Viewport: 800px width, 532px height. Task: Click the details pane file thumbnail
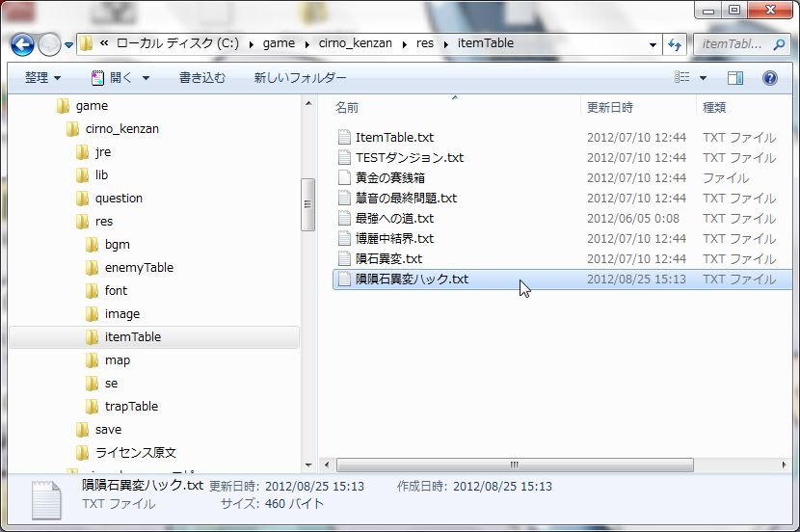coord(46,500)
